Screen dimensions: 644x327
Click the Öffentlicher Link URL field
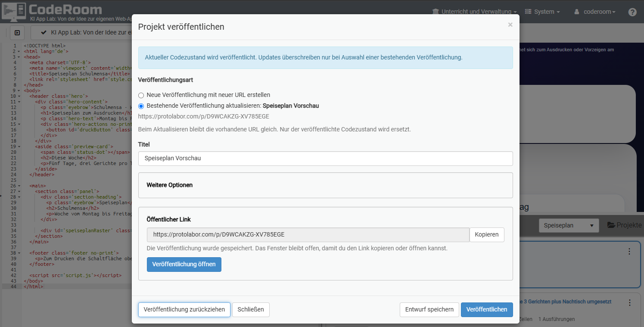click(x=308, y=234)
